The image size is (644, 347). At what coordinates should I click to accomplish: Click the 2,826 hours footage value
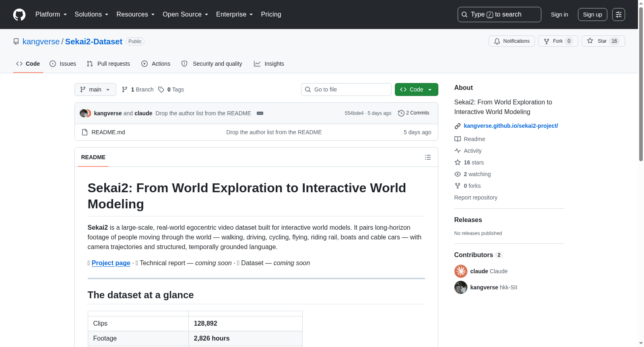coord(212,339)
